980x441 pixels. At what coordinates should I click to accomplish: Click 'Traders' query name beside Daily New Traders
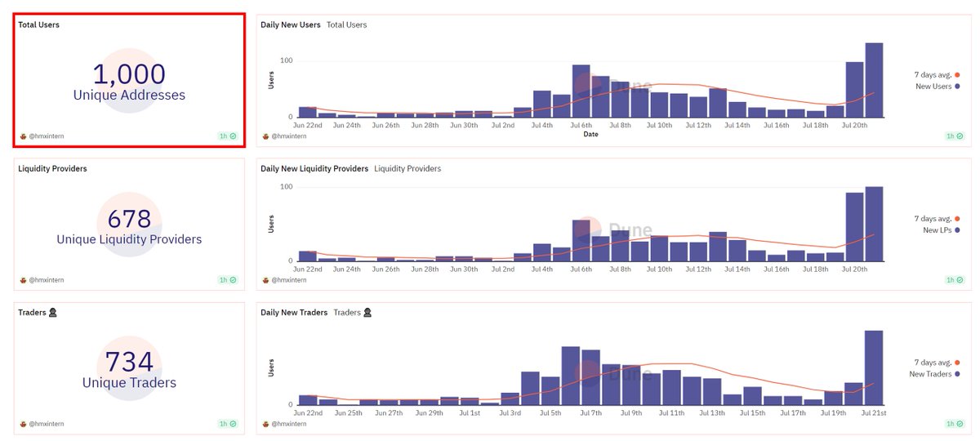352,313
